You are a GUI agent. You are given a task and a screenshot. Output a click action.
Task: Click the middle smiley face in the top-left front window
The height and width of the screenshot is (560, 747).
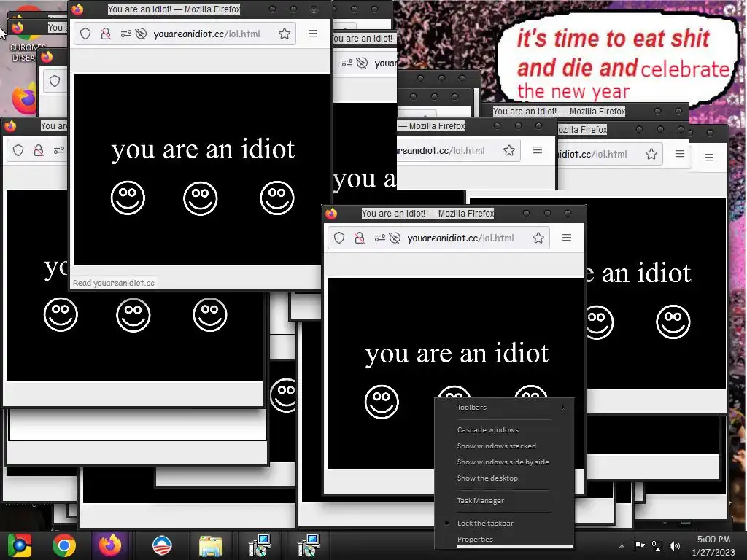click(201, 198)
